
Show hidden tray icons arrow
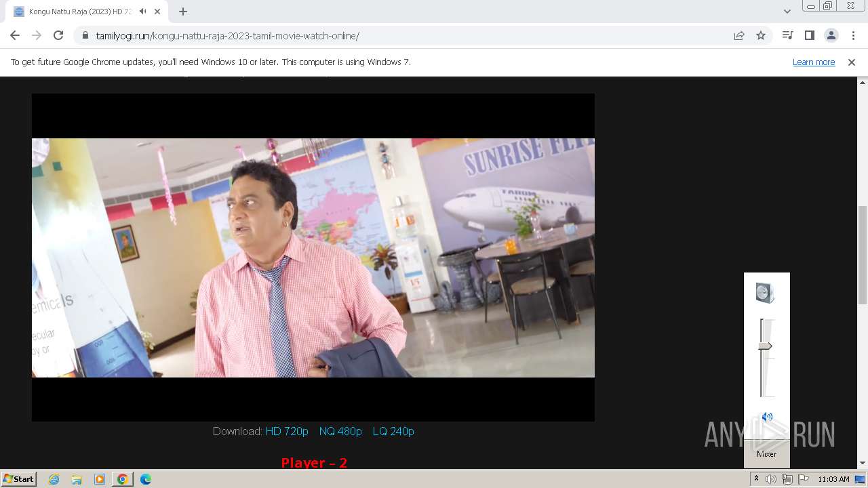pos(756,479)
